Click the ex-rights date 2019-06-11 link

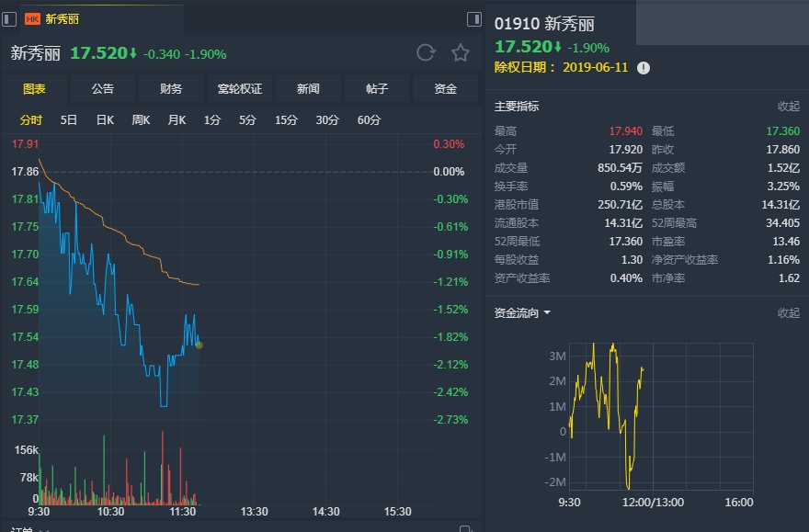click(595, 68)
